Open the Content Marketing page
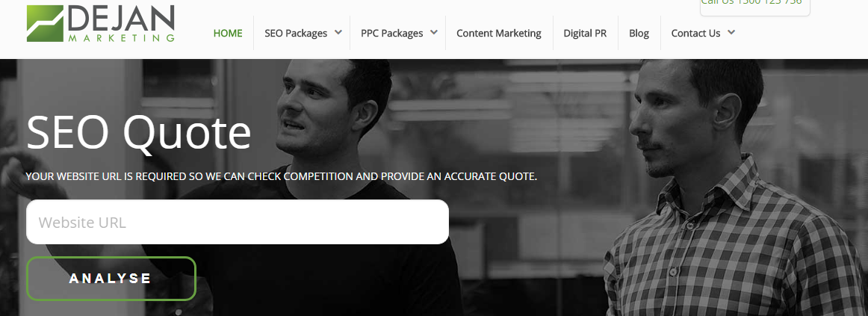 click(499, 33)
